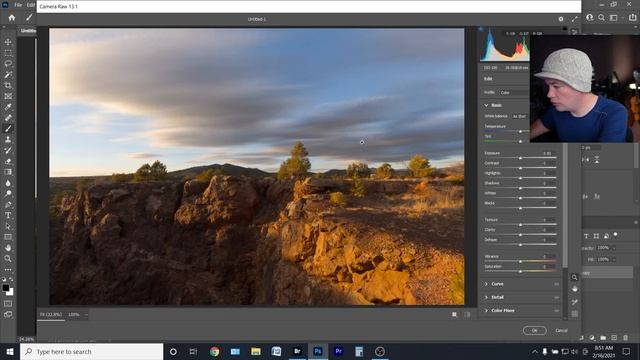Click the Windows search box

tap(91, 351)
